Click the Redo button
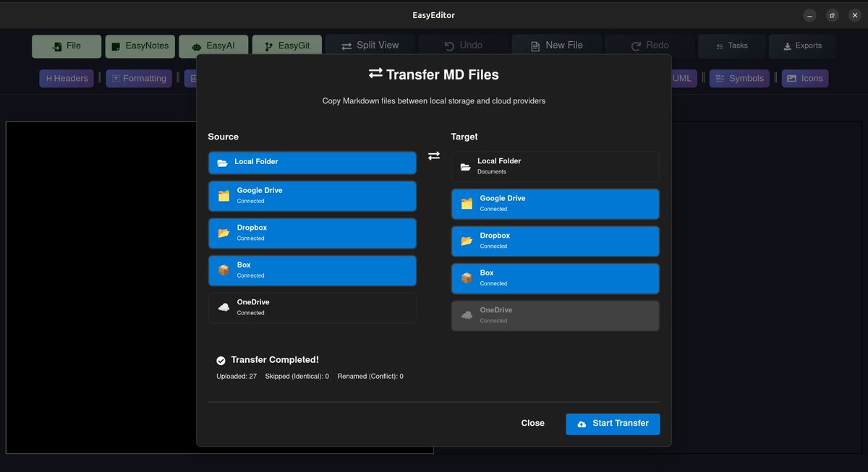868x472 pixels. point(650,46)
